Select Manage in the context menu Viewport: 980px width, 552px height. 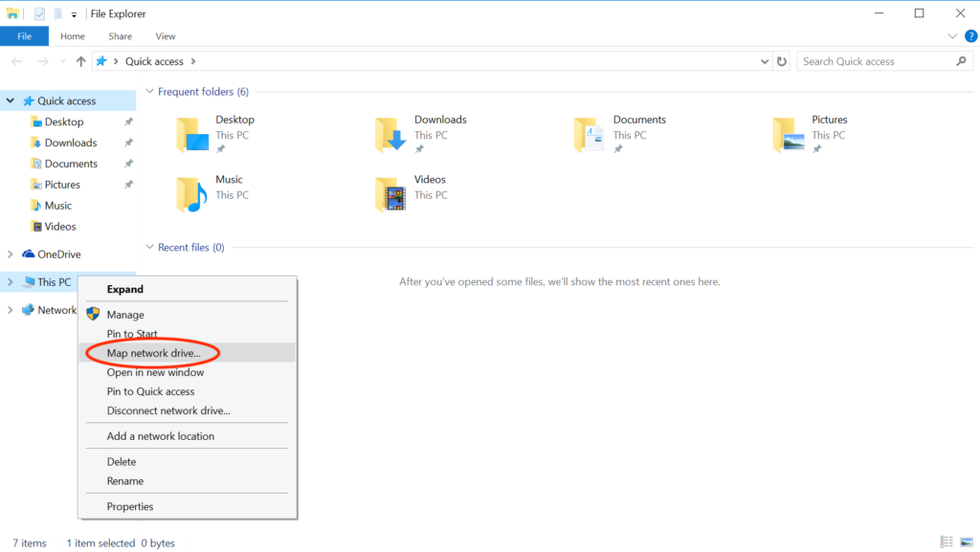point(188,315)
